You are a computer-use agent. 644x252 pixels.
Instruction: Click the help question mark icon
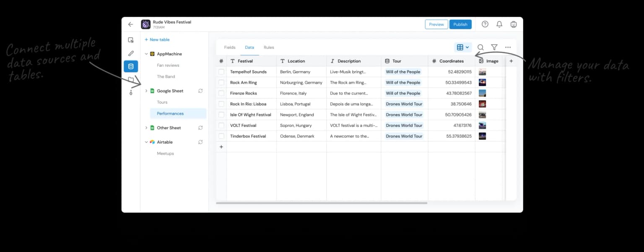485,24
